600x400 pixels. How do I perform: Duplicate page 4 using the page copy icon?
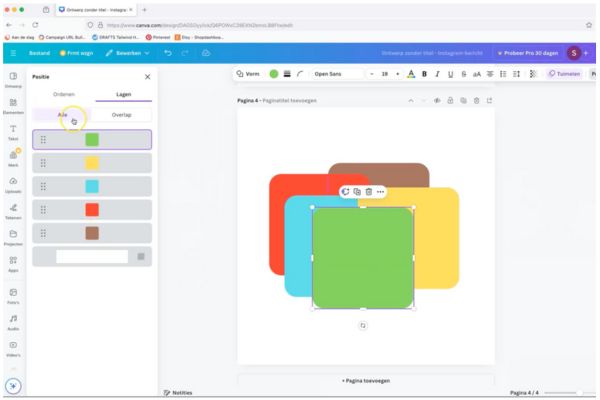pyautogui.click(x=463, y=101)
